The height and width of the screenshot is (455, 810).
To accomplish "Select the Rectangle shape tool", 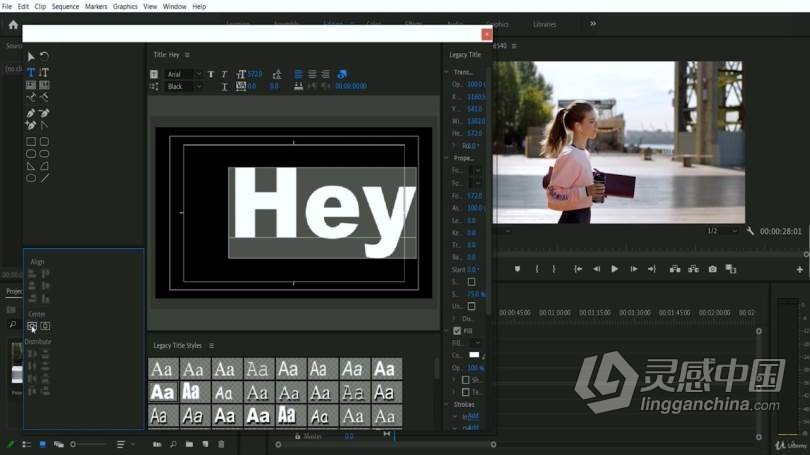I will click(x=31, y=142).
